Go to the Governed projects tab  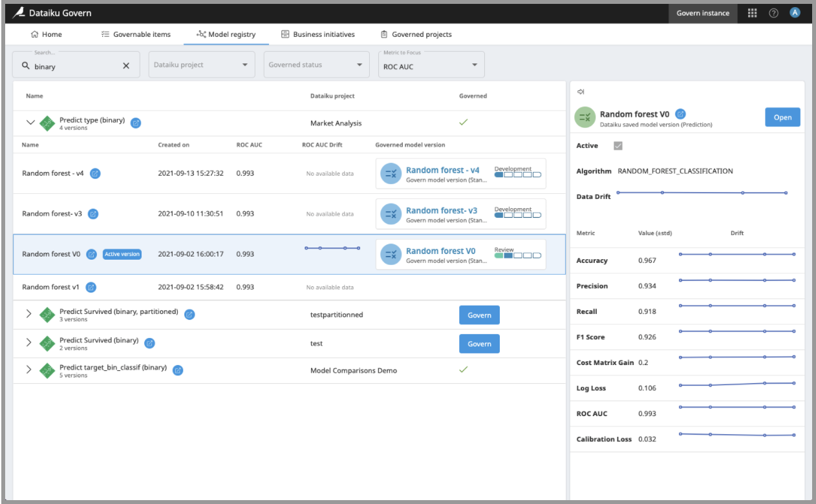(x=416, y=34)
